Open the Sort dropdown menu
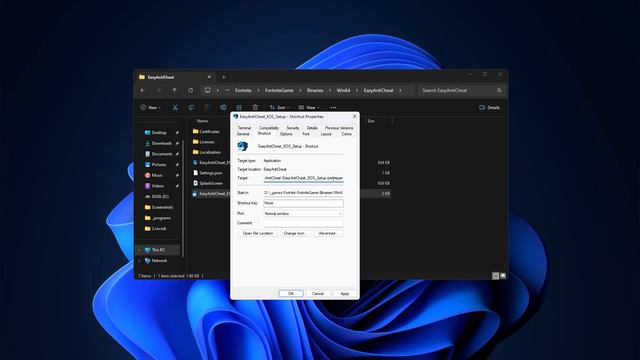The width and height of the screenshot is (640, 360). coord(279,108)
